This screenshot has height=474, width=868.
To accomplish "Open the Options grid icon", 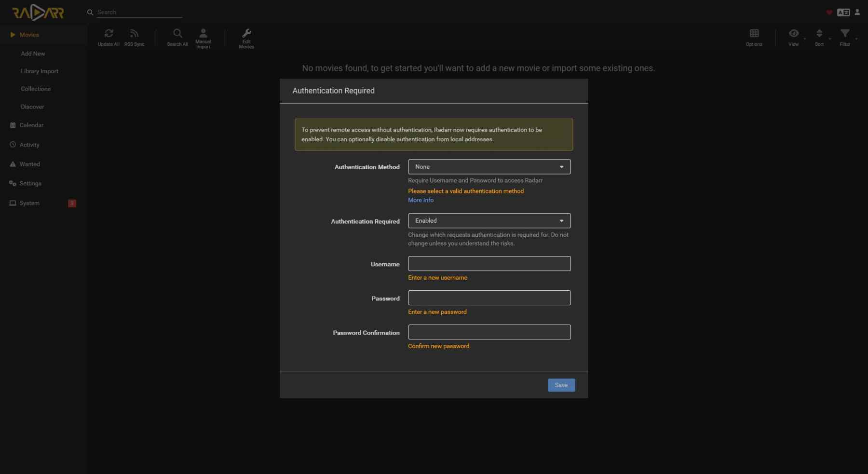I will coord(754,34).
